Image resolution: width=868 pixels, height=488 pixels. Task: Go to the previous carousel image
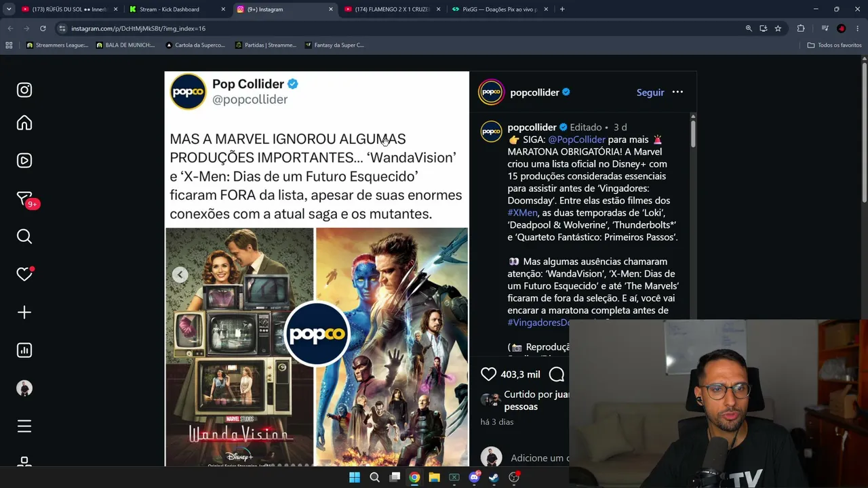click(x=180, y=274)
